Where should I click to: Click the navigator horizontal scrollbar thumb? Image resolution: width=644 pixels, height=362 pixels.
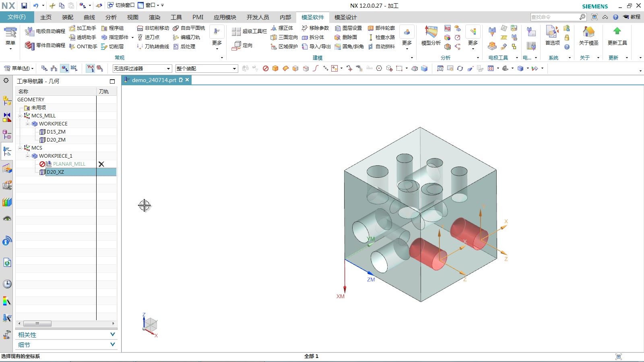tap(37, 324)
